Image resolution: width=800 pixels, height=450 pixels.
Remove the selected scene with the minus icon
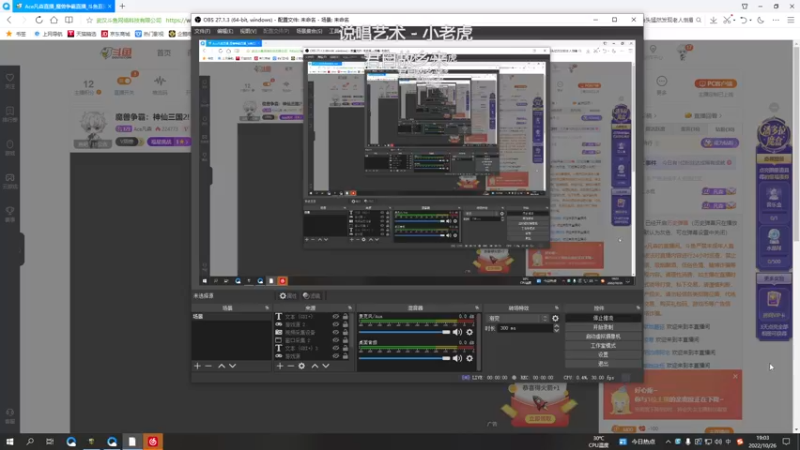click(208, 366)
